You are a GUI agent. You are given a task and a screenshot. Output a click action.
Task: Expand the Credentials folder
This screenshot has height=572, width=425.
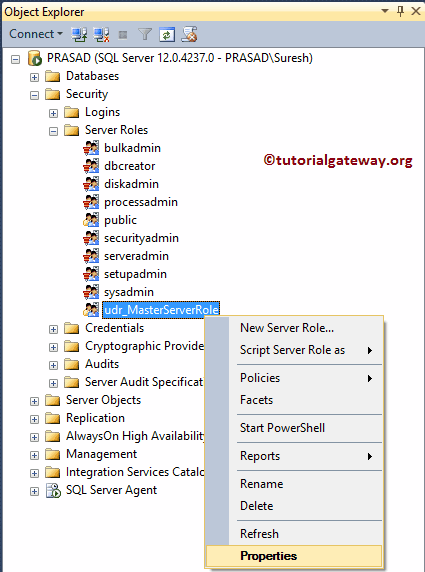coord(53,329)
